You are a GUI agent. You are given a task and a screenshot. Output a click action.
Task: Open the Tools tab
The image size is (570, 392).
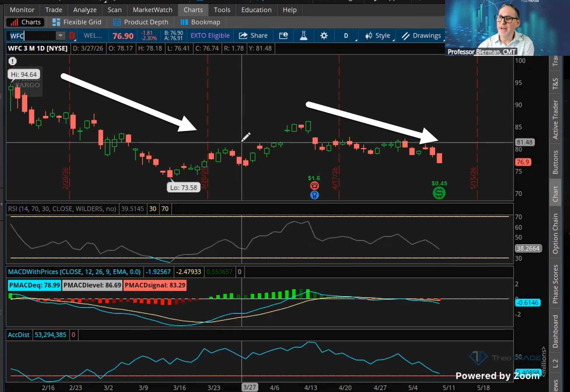point(222,10)
